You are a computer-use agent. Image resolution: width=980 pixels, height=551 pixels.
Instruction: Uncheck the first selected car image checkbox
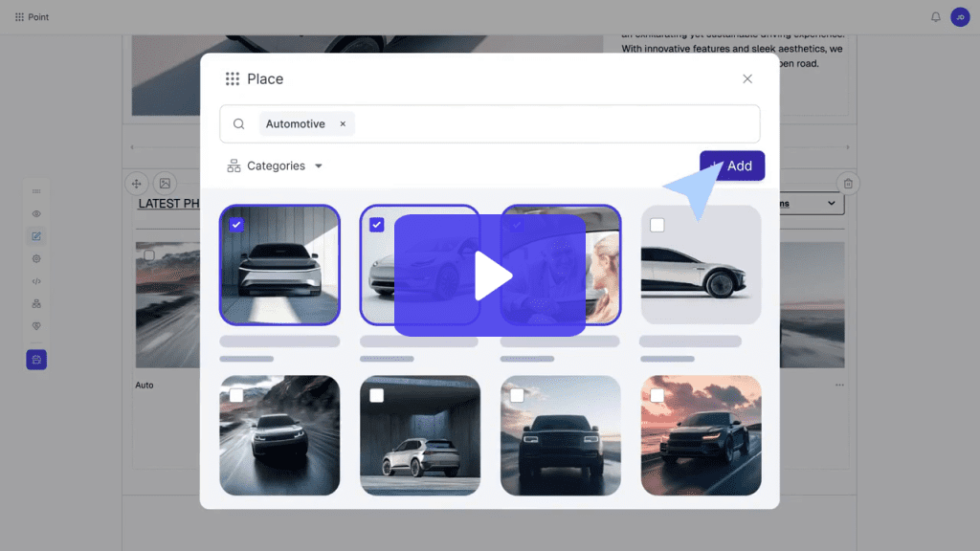[x=236, y=225]
